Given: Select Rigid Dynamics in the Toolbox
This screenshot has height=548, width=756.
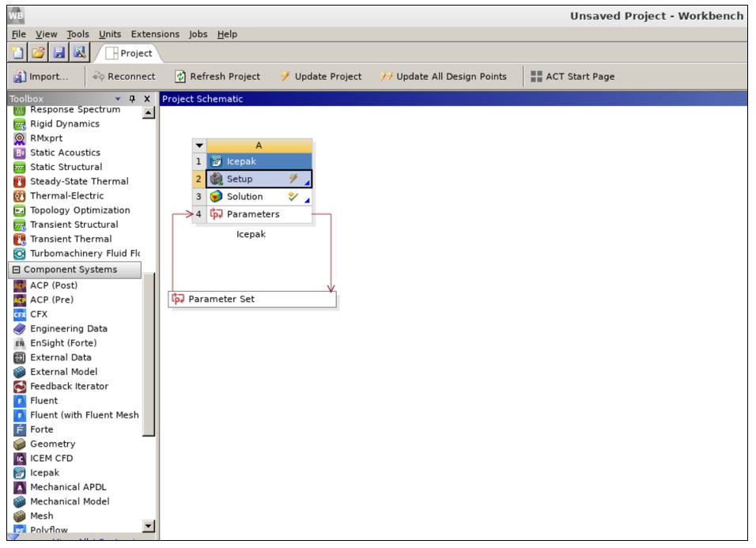Looking at the screenshot, I should pyautogui.click(x=65, y=124).
